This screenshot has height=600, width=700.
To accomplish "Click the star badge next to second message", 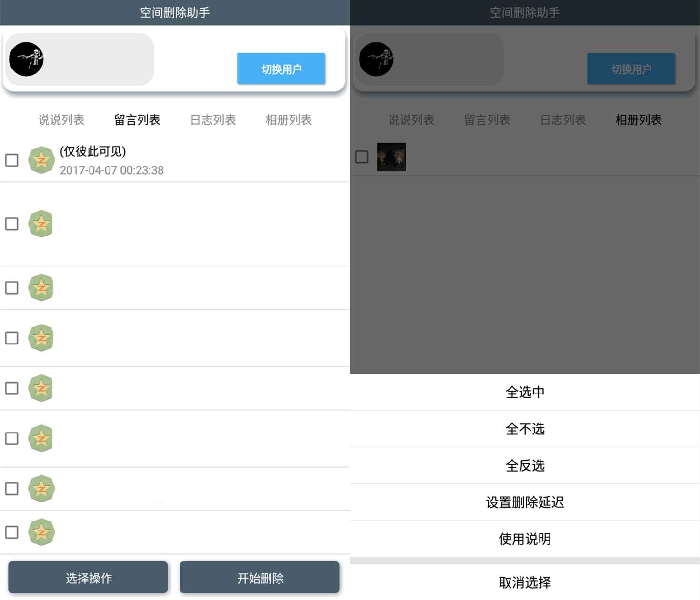I will coord(41,224).
